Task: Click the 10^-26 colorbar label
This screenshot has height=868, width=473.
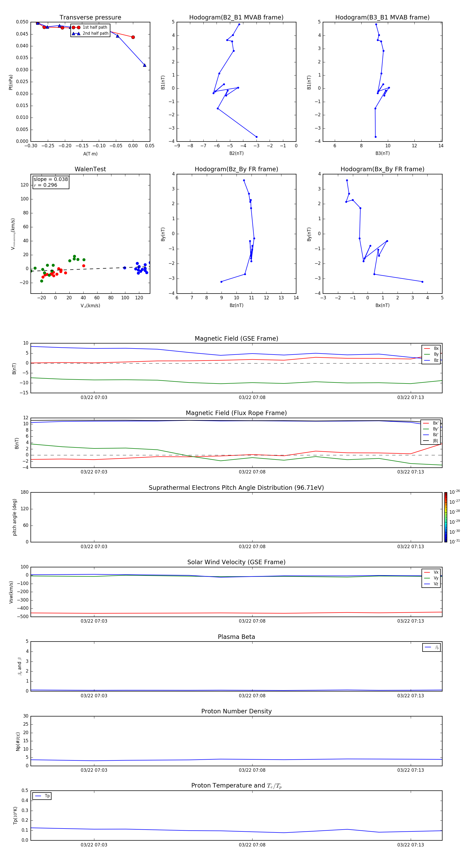Action: 455,492
